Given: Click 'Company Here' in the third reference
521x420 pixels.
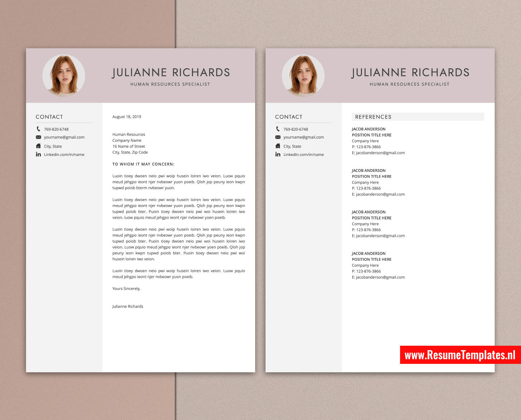Looking at the screenshot, I should (365, 224).
